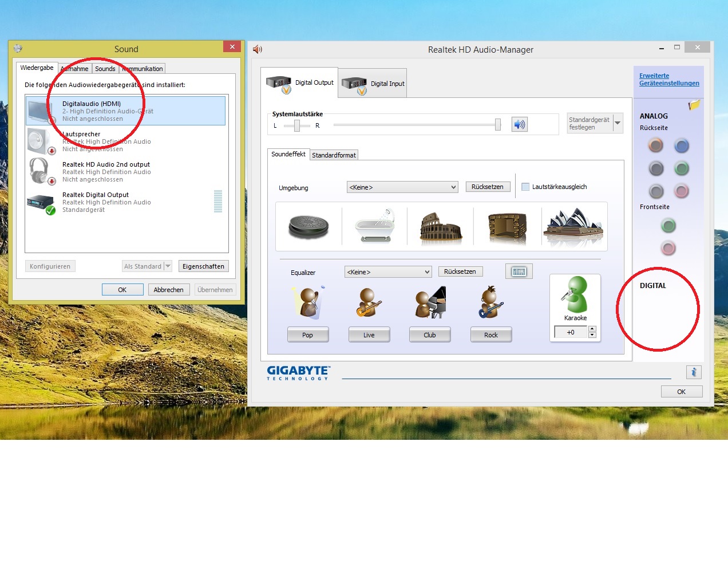Set Standardgerät festlegen as default
This screenshot has width=728, height=567.
[589, 123]
